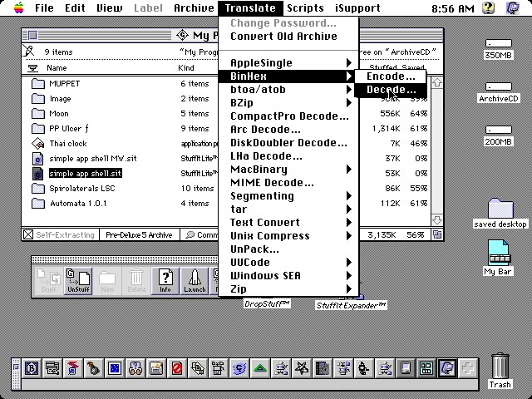Click the Name column header
Image resolution: width=532 pixels, height=399 pixels.
[x=57, y=68]
